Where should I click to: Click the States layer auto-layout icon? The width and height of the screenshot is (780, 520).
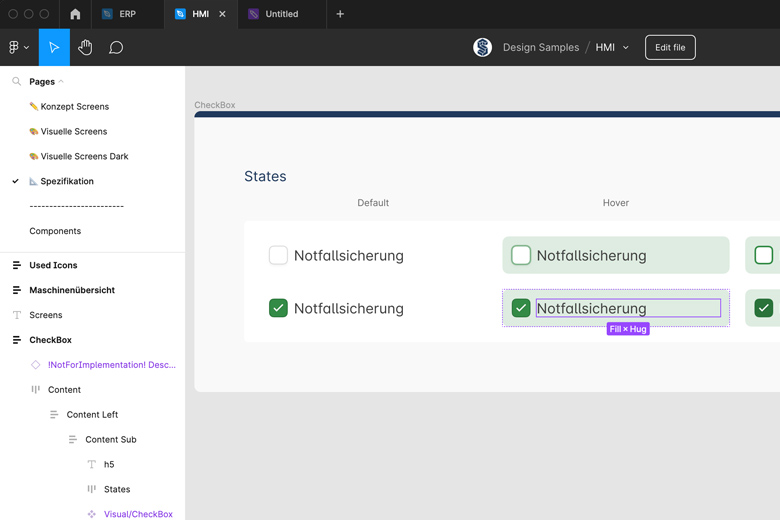point(92,489)
